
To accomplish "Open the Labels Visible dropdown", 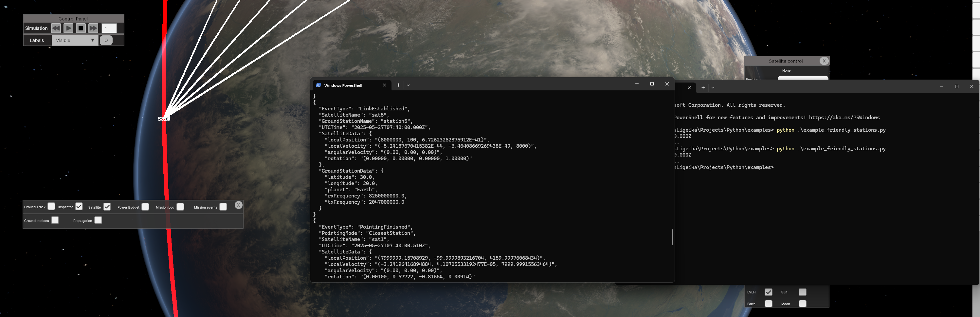I will coord(75,40).
